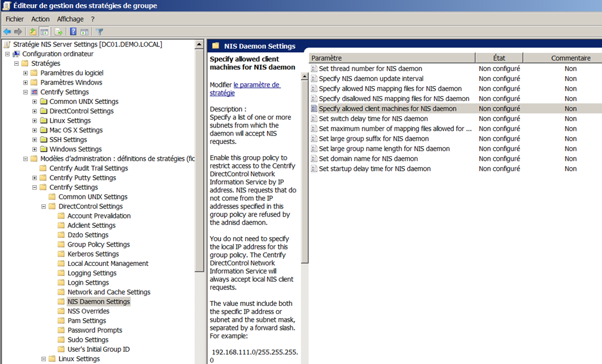Click policy icon of 'Set switch delay time'

coord(314,119)
